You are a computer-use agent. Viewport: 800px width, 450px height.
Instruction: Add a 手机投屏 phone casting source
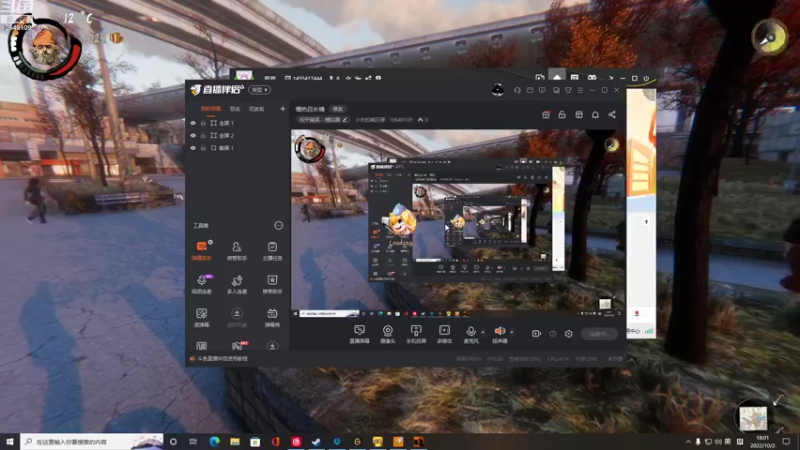click(416, 334)
